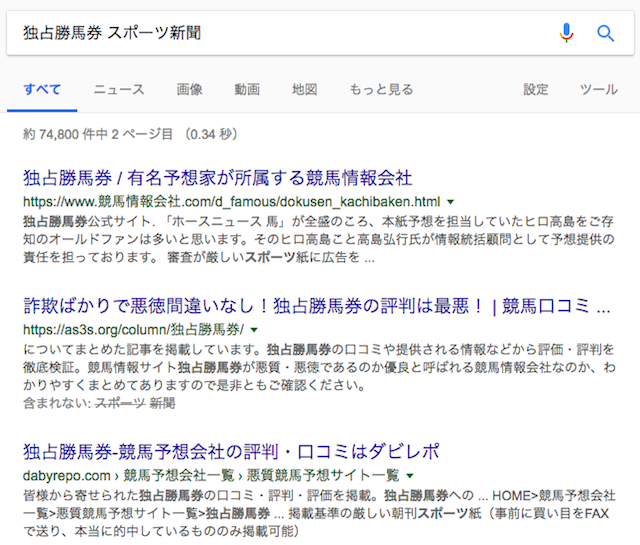Expand dropdown arrow beside as3s.org URL
Screen dimensions: 640x545
pos(254,329)
